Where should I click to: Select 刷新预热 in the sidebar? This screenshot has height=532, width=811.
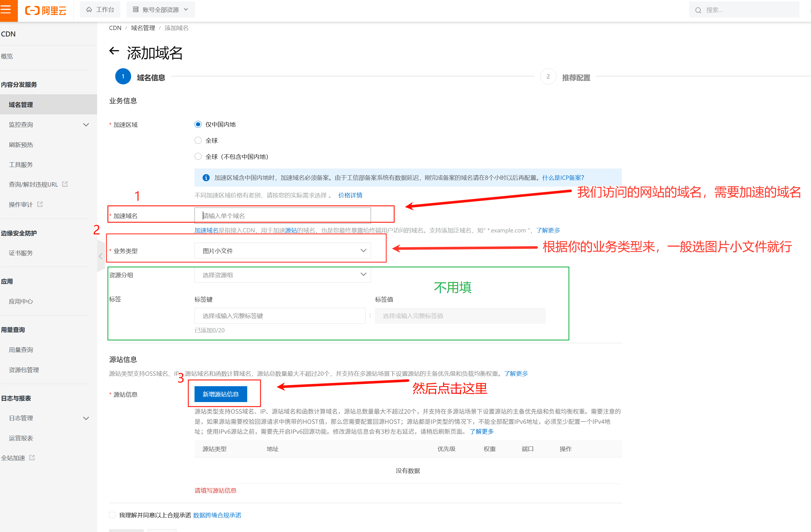point(21,144)
